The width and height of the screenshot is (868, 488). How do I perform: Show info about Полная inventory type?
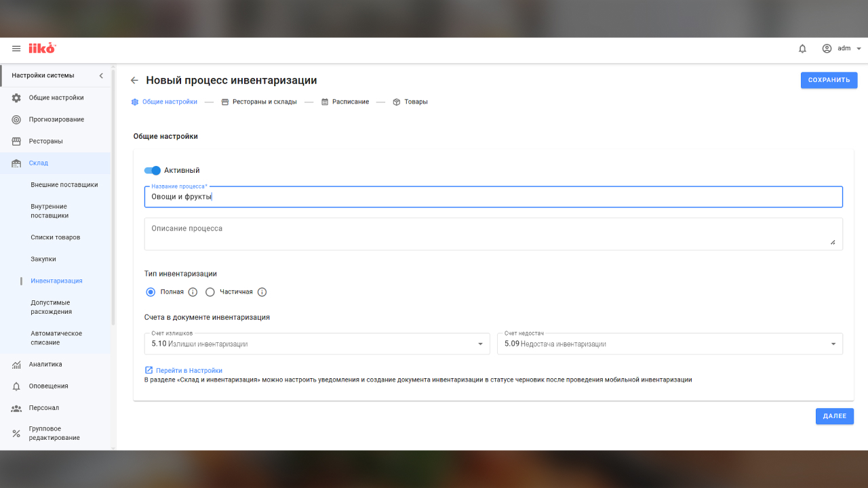[193, 292]
